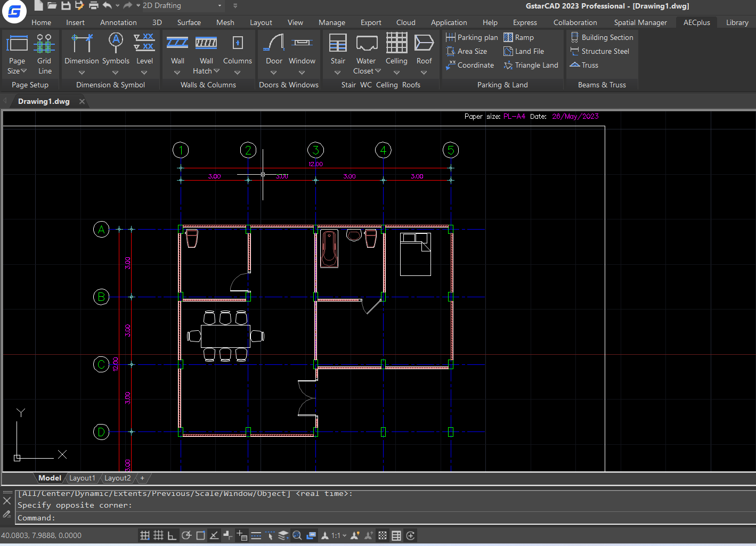Select the Columns tool
This screenshot has width=756, height=546.
tap(237, 52)
